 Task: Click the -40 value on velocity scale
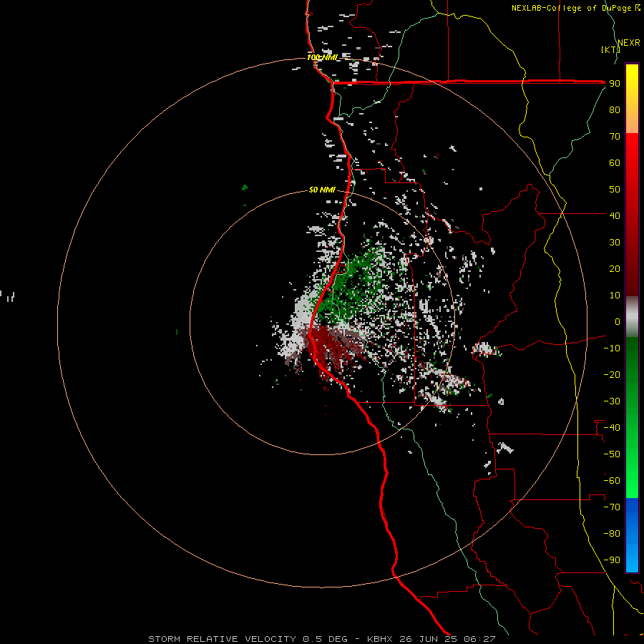tap(612, 428)
